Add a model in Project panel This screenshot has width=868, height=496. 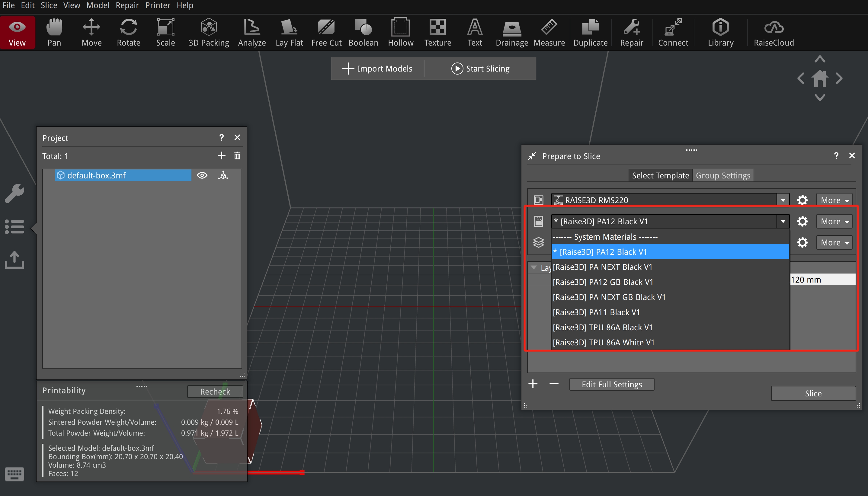click(221, 156)
